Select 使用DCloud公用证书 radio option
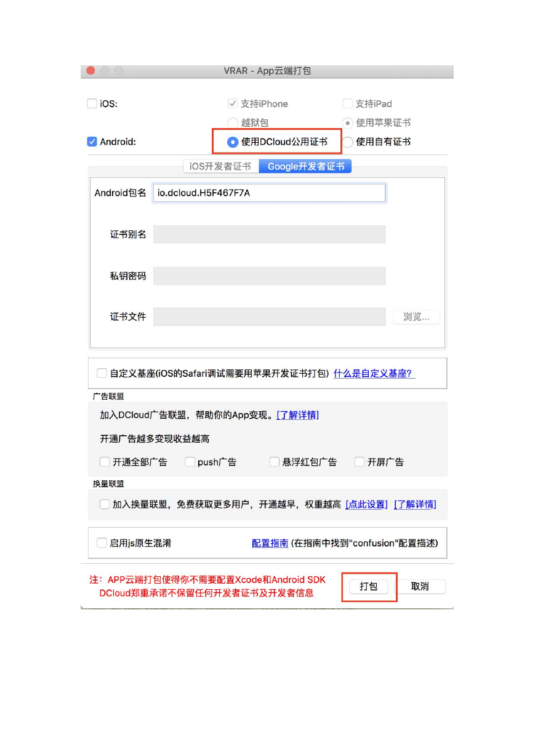Viewport: 535px width, 756px height. click(233, 142)
